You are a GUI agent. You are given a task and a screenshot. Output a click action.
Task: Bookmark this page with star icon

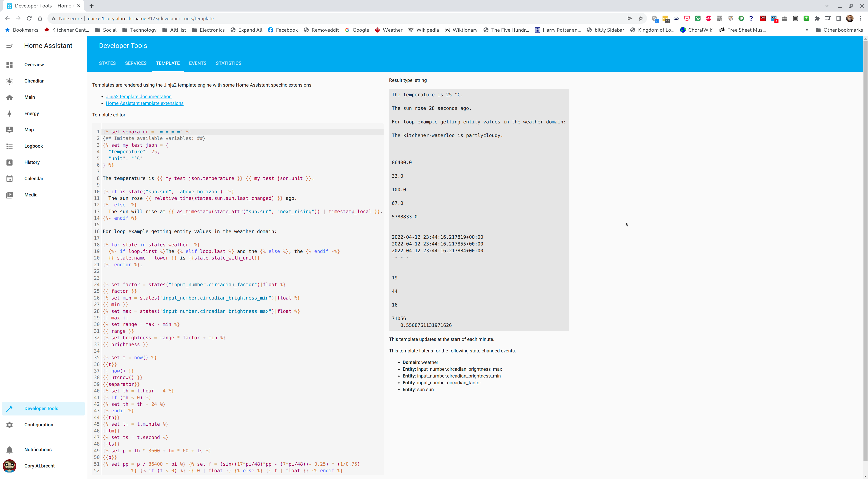(641, 19)
